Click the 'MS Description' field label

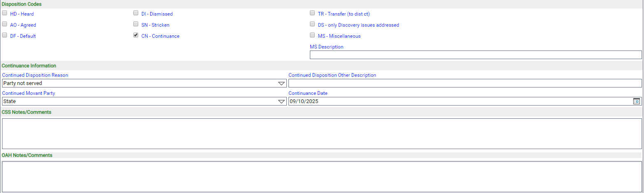[326, 47]
